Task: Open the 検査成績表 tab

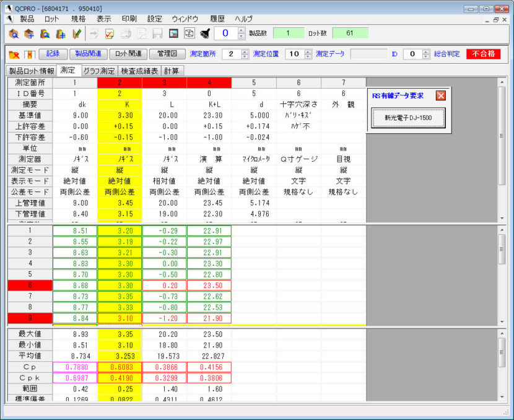Action: click(140, 71)
